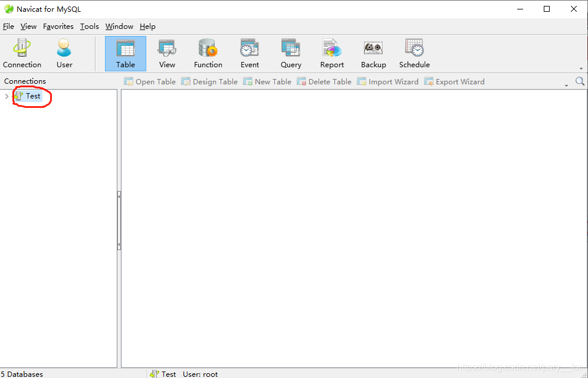This screenshot has height=378, width=588.
Task: Open the Event objects icon
Action: (x=249, y=54)
